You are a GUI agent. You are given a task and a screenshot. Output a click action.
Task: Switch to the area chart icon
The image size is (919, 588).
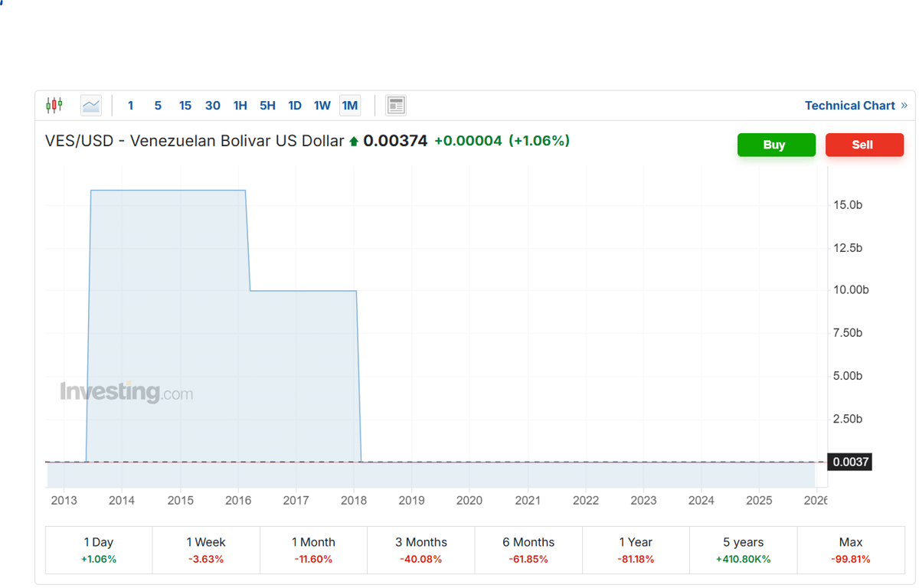pos(90,105)
